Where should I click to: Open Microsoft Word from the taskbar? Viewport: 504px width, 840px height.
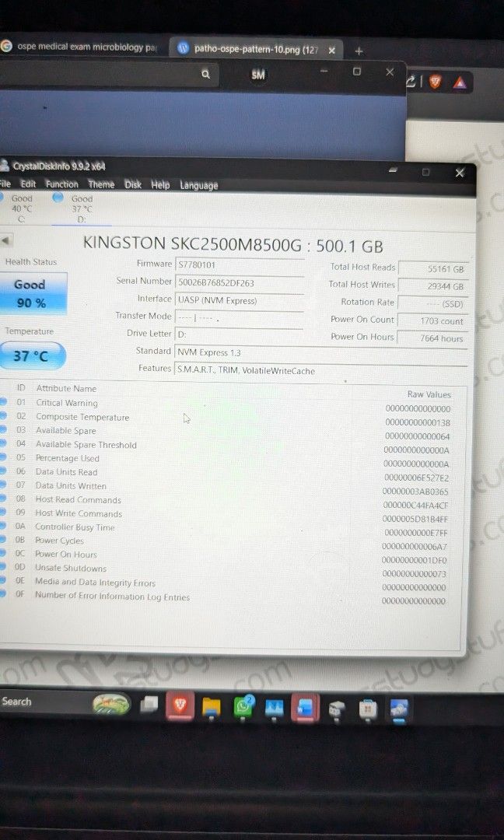pyautogui.click(x=306, y=709)
